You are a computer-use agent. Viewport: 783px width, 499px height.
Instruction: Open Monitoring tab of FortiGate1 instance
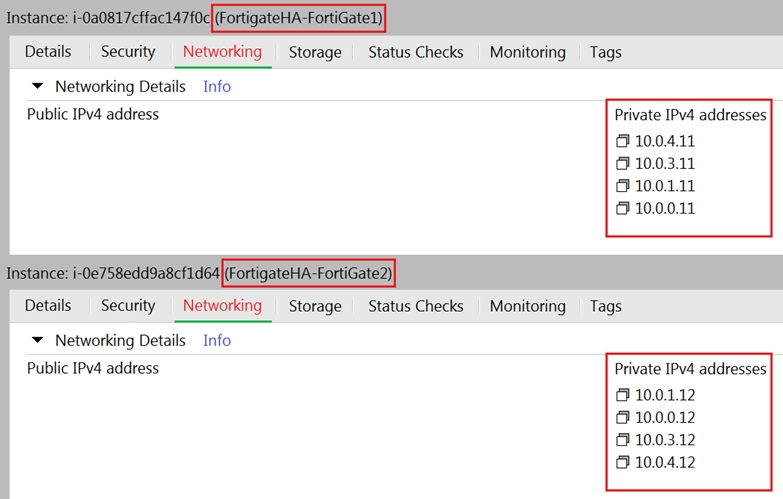click(x=528, y=52)
